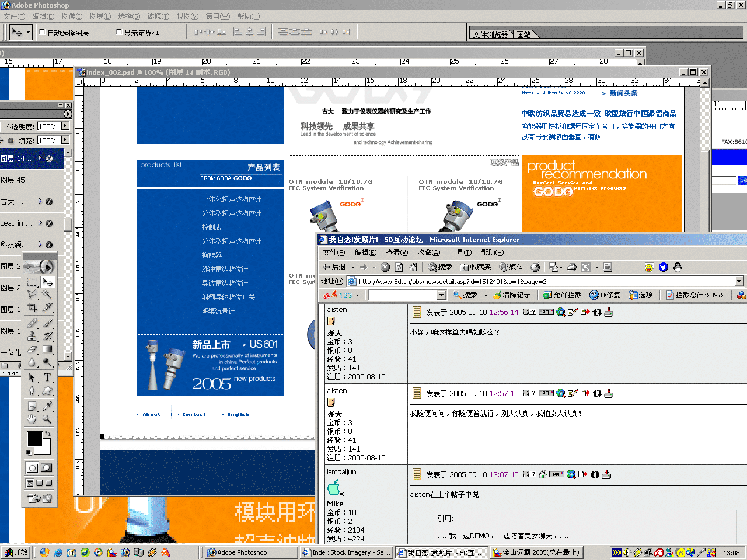Select the Hand tool

tap(32, 419)
